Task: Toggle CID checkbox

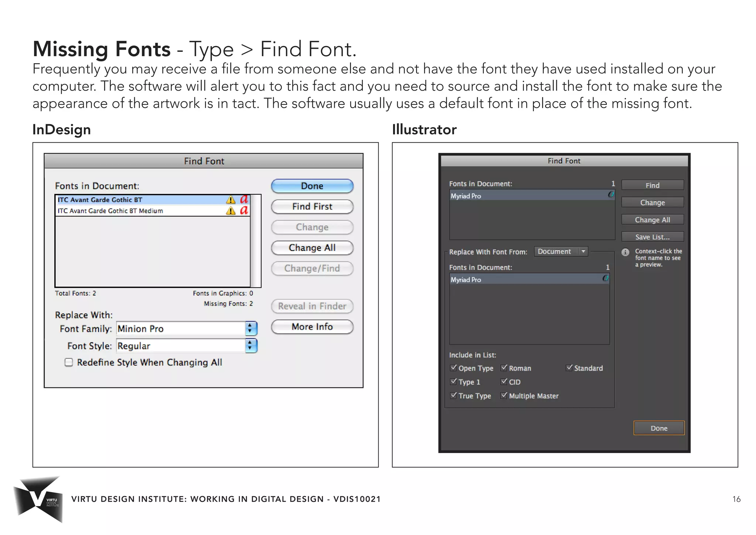Action: pos(504,382)
